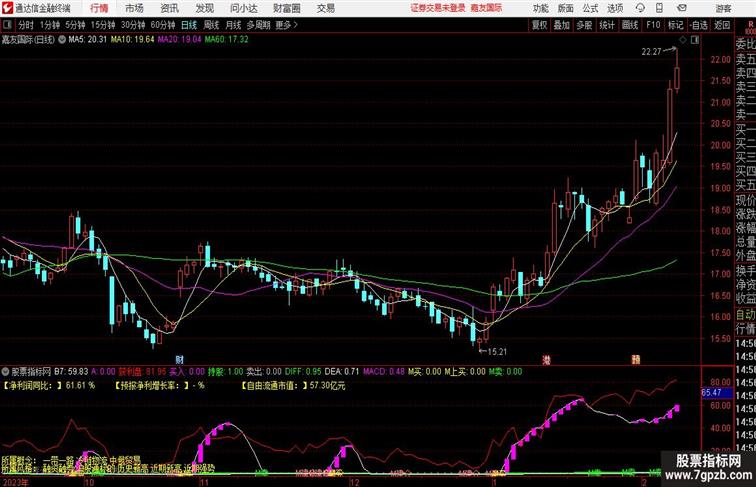Select the 30分钟 period
Image resolution: width=756 pixels, height=487 pixels.
tap(133, 25)
